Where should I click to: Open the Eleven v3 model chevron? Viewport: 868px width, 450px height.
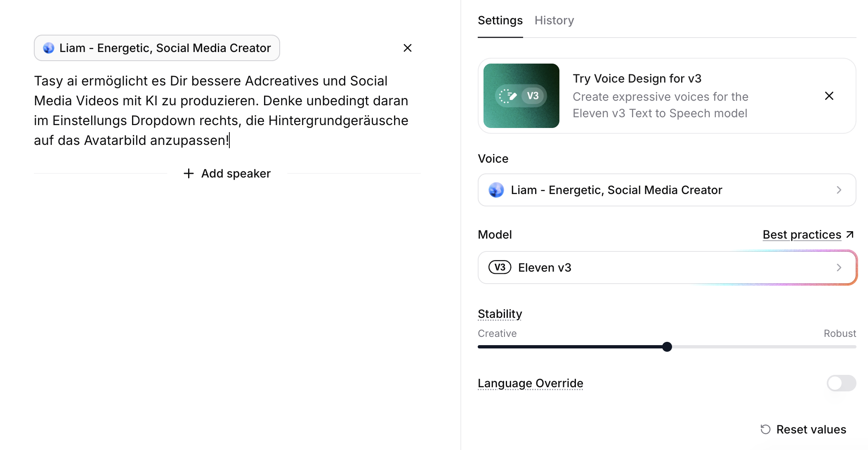pos(839,268)
